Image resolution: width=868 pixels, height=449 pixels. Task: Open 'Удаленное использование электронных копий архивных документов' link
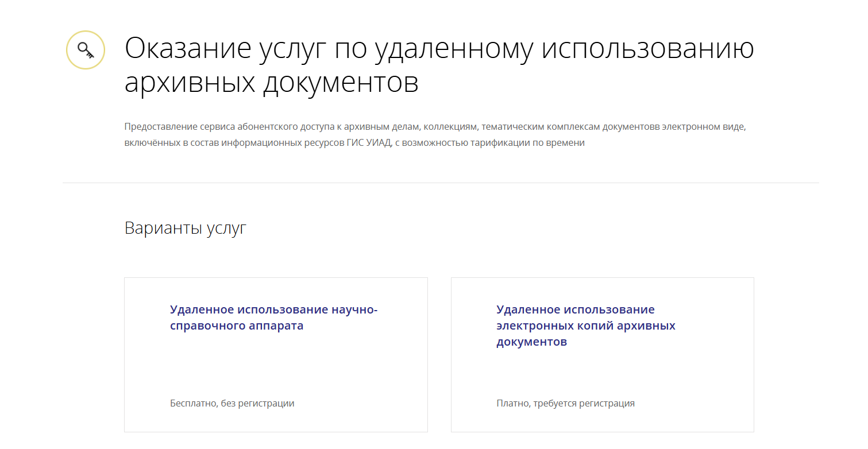[586, 326]
